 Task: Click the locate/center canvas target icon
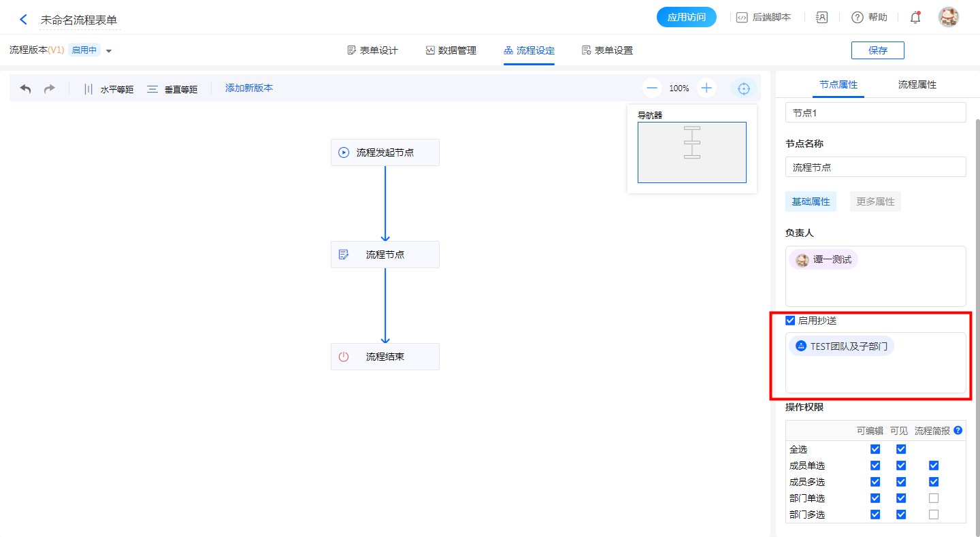click(744, 88)
